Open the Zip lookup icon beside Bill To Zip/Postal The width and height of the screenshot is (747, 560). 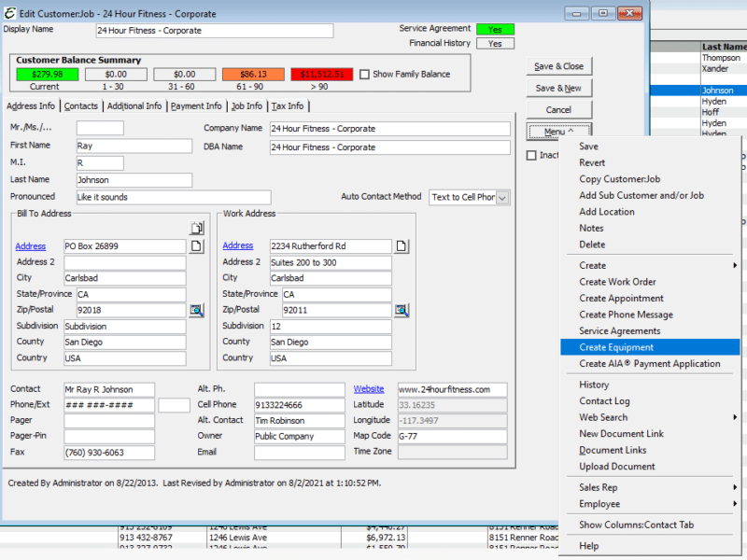[x=197, y=310]
